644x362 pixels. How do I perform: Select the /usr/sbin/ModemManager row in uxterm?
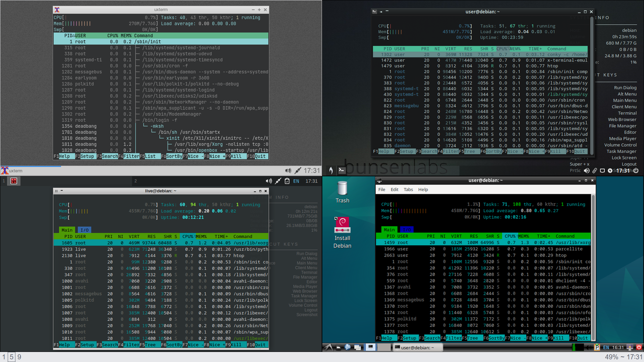pyautogui.click(x=161, y=114)
